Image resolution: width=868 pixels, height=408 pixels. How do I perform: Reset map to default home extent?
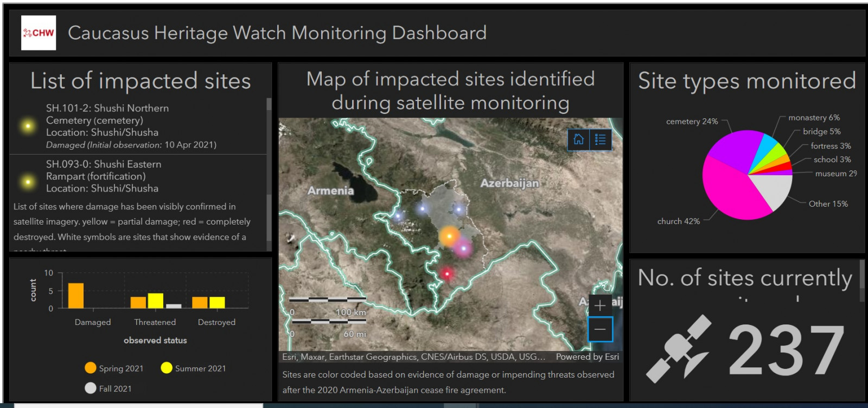pyautogui.click(x=578, y=139)
